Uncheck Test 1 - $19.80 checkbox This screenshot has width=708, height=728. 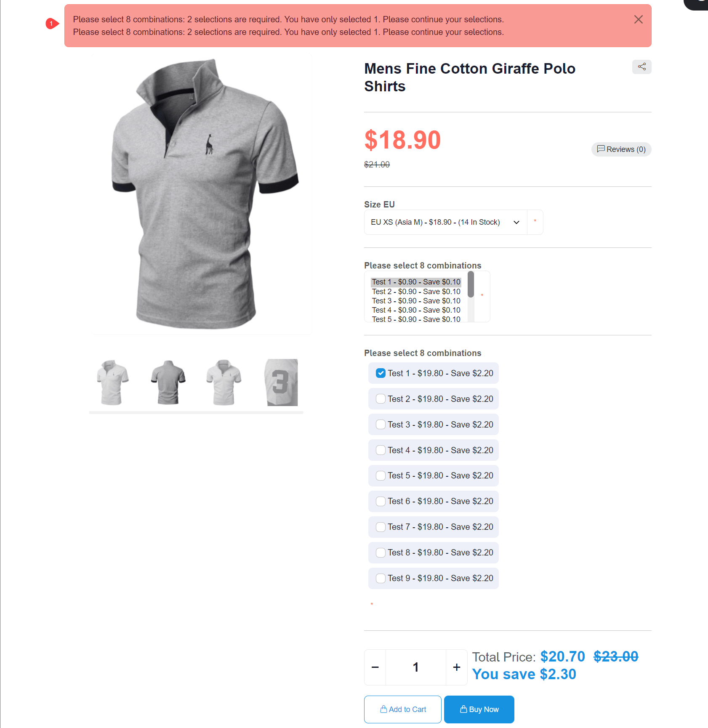381,373
